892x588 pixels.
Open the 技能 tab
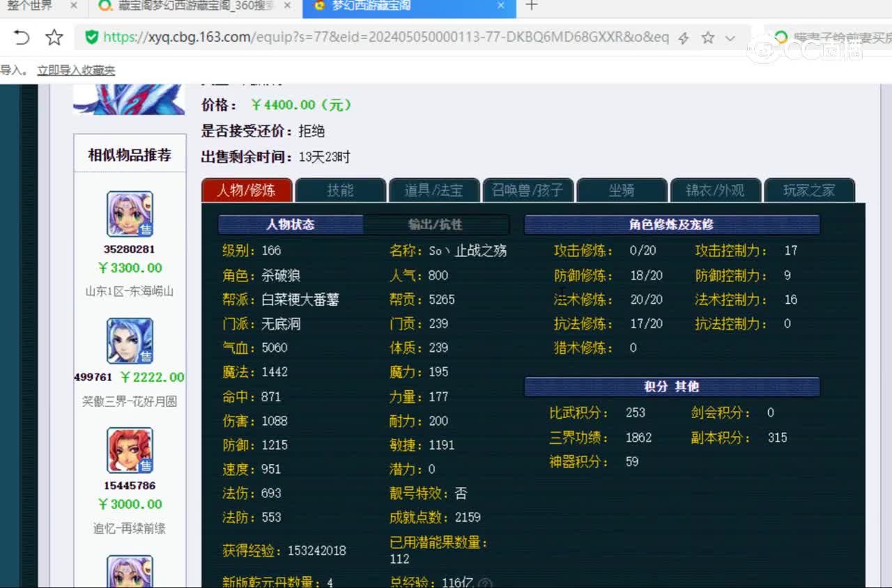click(x=340, y=190)
